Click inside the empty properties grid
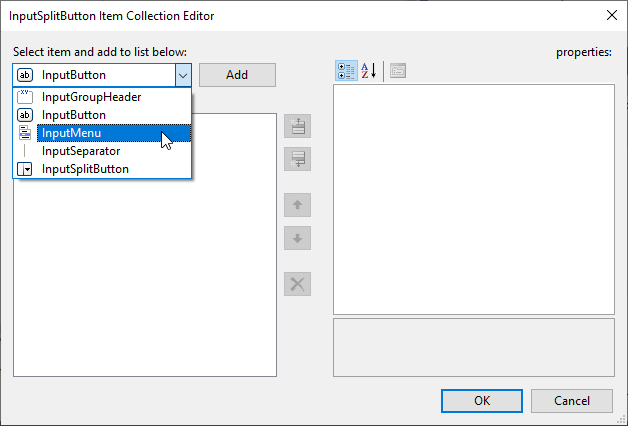Screen dimensions: 628x426 click(x=472, y=200)
